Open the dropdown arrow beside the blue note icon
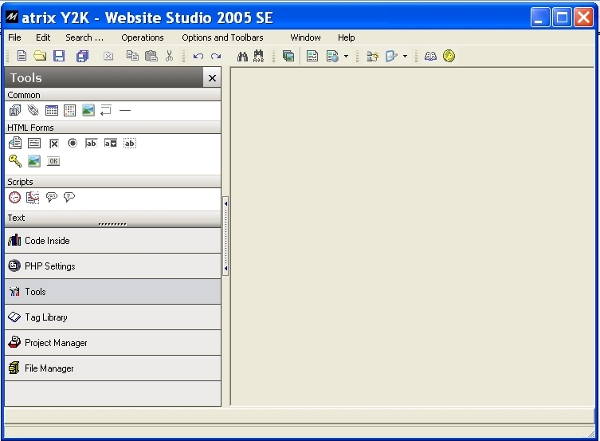 pyautogui.click(x=405, y=56)
